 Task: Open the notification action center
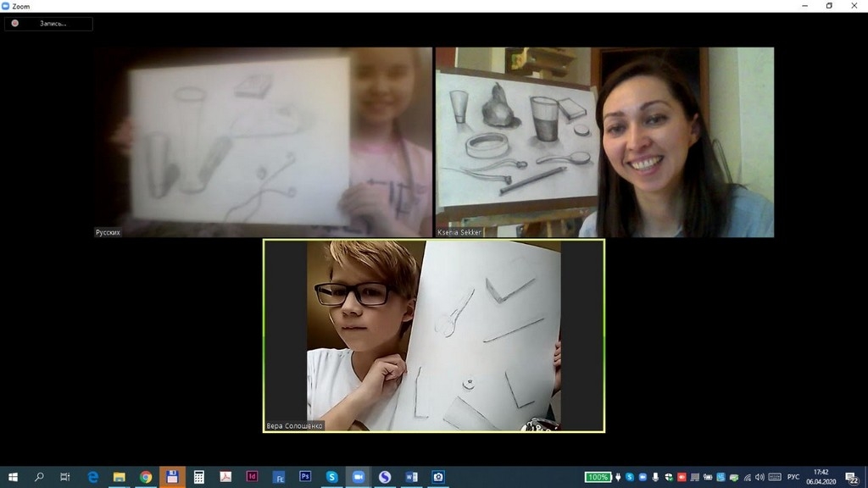[x=852, y=478]
